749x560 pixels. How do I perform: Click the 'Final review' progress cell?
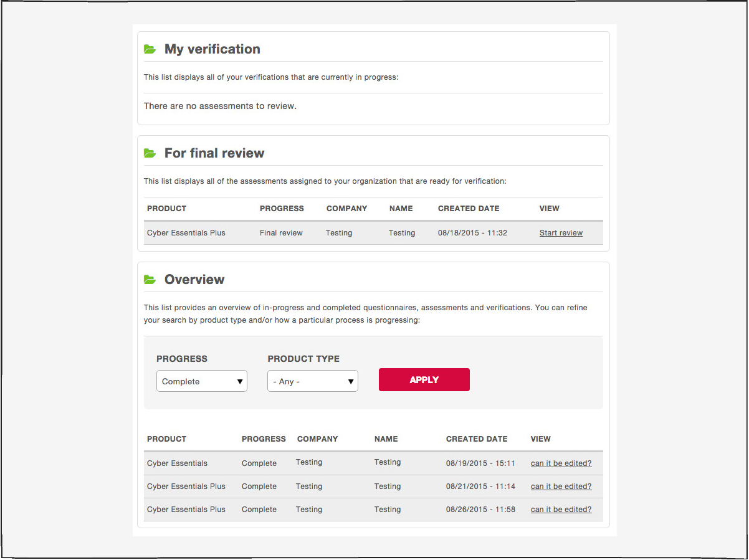pyautogui.click(x=281, y=233)
